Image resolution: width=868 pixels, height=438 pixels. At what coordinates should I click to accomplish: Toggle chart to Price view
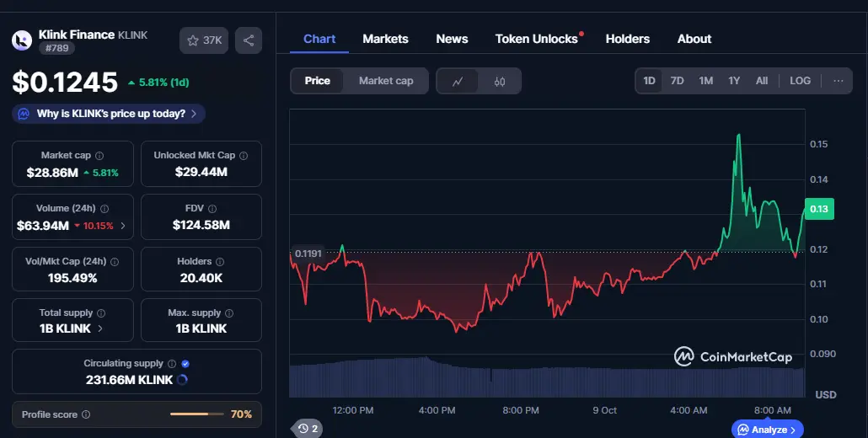click(318, 81)
